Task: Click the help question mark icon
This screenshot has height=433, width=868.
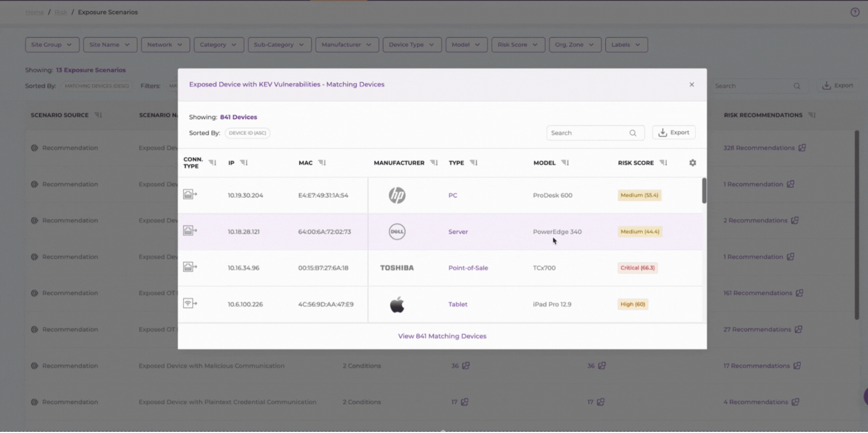Action: click(854, 12)
